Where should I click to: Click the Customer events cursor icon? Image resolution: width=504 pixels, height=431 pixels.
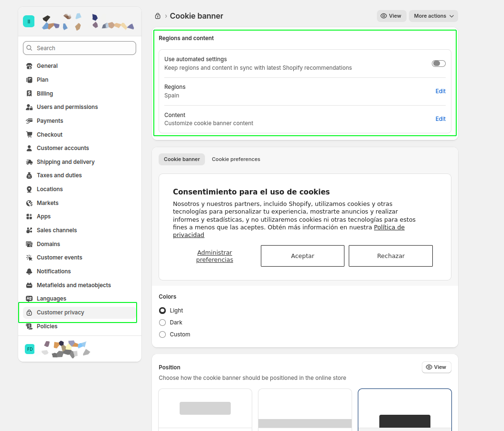pyautogui.click(x=29, y=258)
